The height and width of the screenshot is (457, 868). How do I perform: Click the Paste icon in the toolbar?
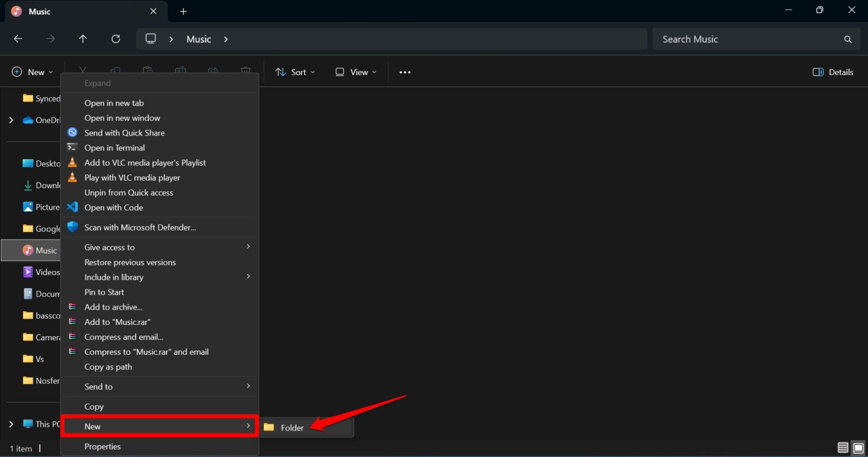pyautogui.click(x=147, y=72)
